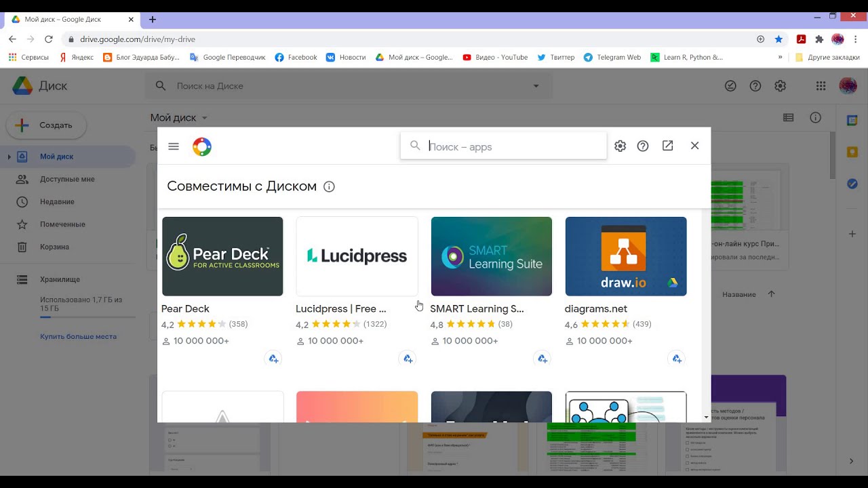This screenshot has height=488, width=868.
Task: Click the diagrams.net title text
Action: click(596, 308)
